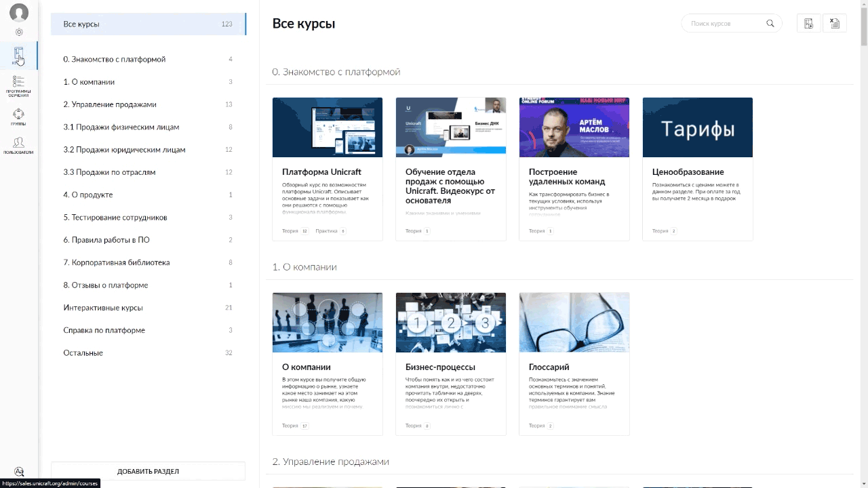Open the Курсы sidebar section
The width and height of the screenshot is (868, 488).
pyautogui.click(x=18, y=56)
